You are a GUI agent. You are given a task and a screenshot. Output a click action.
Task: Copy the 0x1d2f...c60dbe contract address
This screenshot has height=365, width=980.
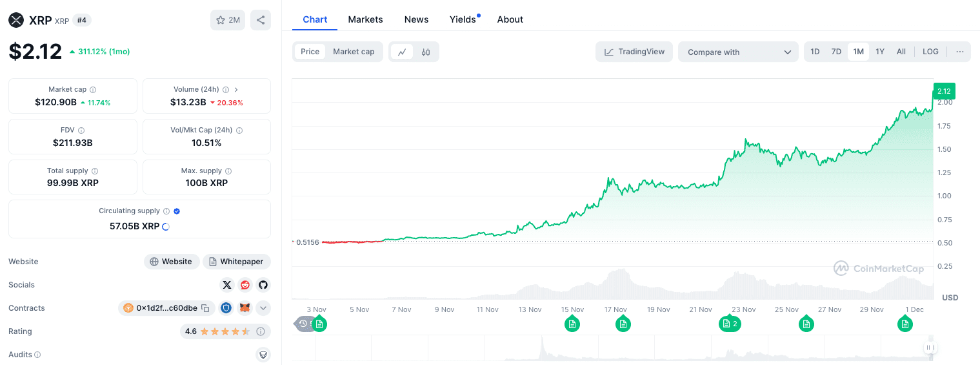point(205,308)
